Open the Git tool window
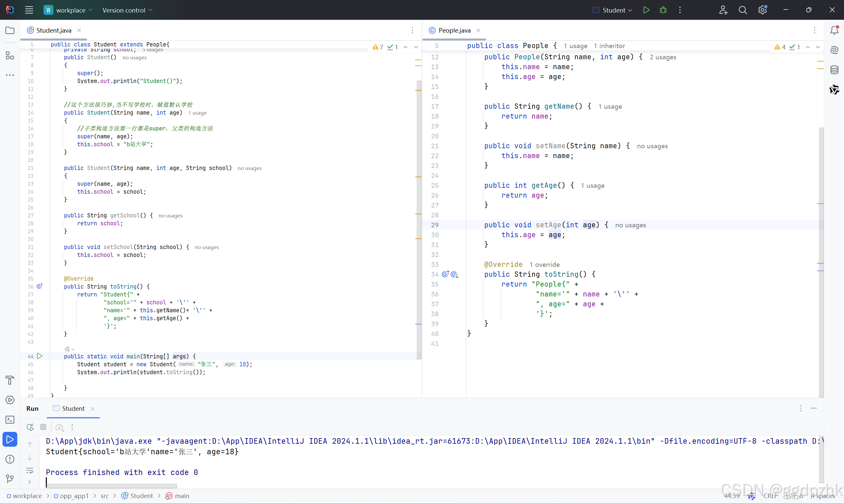844x504 pixels. (x=10, y=479)
